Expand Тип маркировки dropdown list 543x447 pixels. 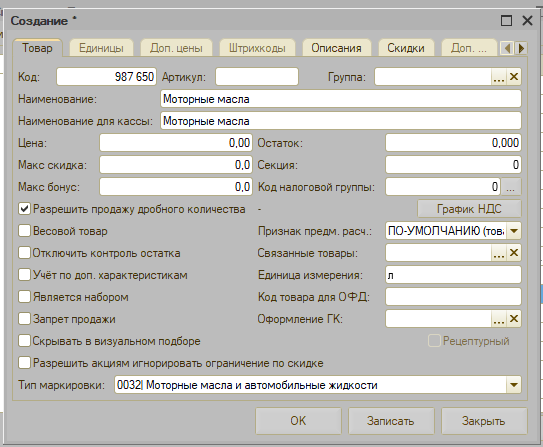pyautogui.click(x=514, y=385)
